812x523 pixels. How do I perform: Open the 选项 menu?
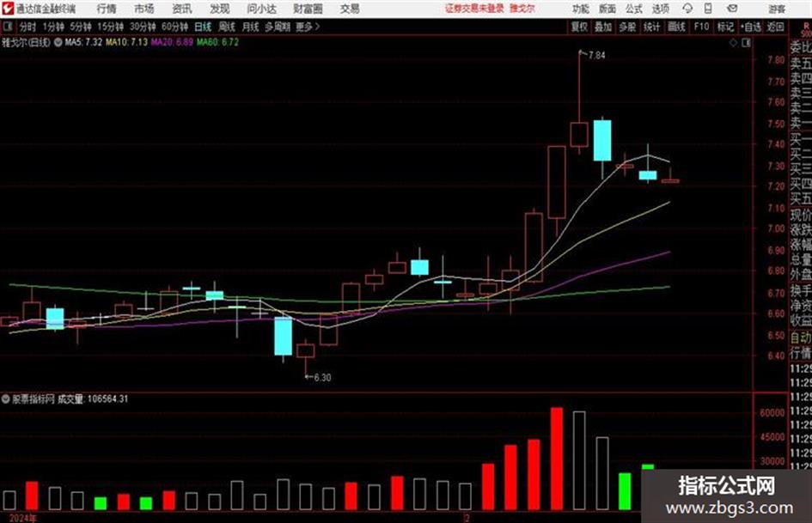point(661,9)
